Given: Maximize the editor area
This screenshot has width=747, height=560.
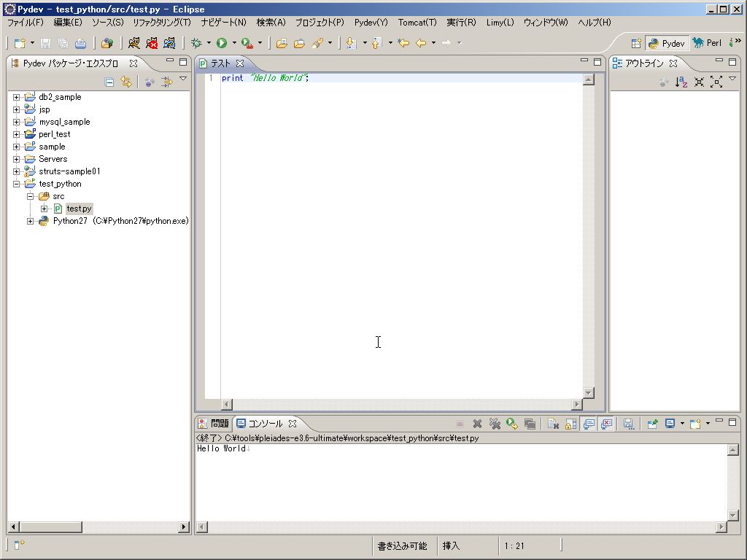Looking at the screenshot, I should [x=597, y=61].
